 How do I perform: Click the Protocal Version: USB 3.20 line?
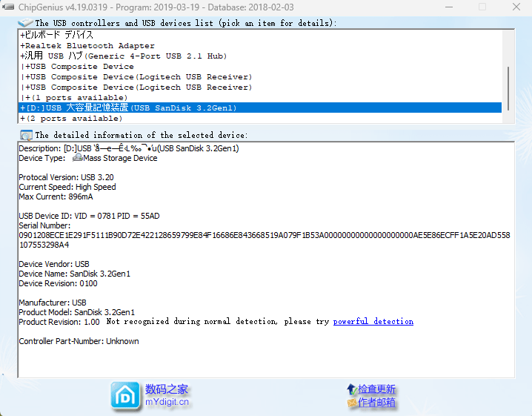point(66,177)
